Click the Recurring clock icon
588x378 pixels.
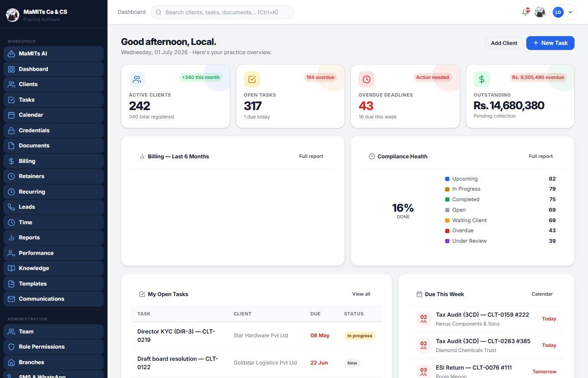11,192
